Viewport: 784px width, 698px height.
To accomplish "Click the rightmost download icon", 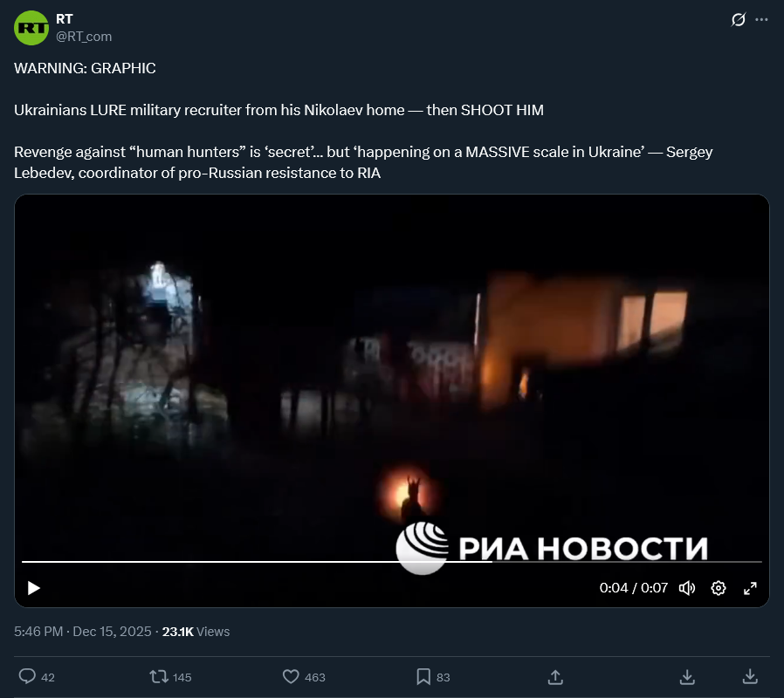I will click(750, 677).
